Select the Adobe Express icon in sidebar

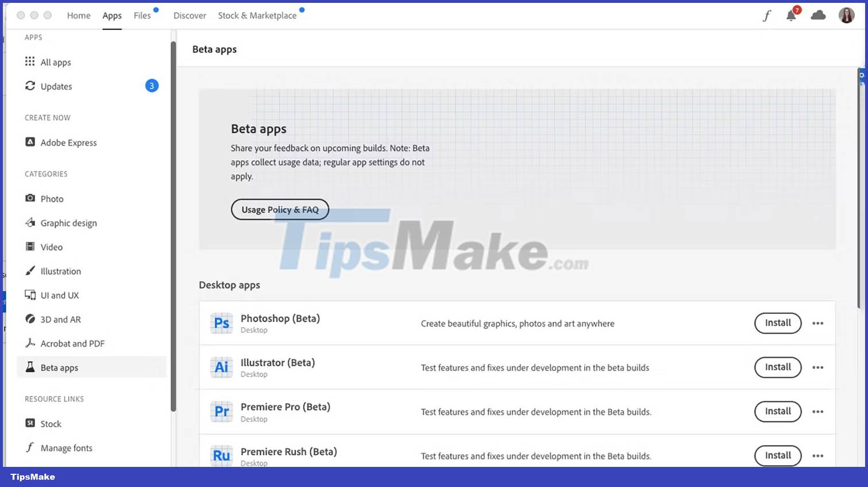(x=29, y=142)
